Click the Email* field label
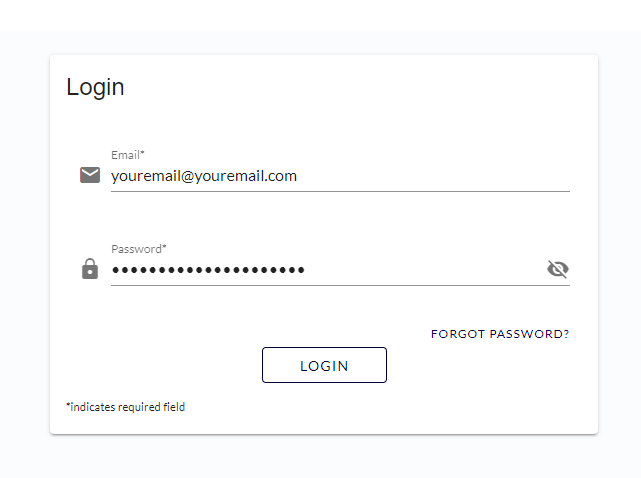 click(128, 155)
